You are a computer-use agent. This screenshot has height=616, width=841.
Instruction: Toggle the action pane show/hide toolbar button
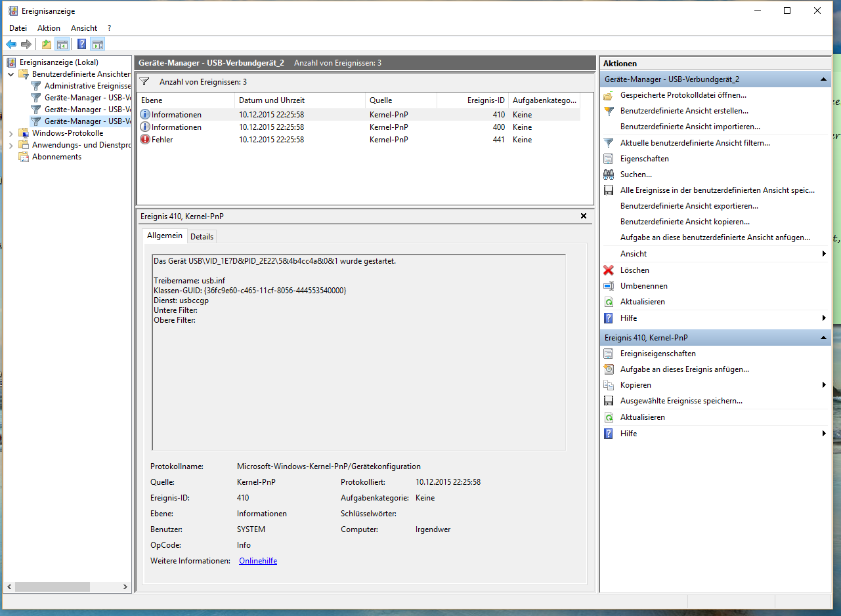[98, 45]
